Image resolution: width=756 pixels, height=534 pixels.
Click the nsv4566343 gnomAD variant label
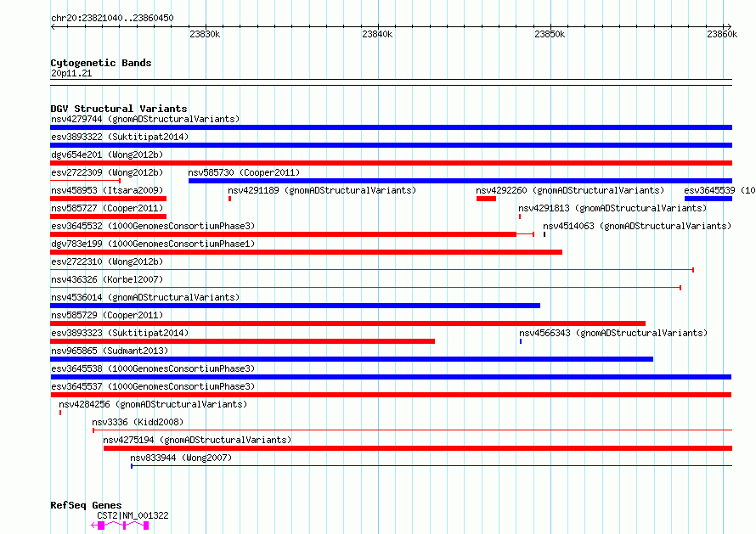click(613, 333)
